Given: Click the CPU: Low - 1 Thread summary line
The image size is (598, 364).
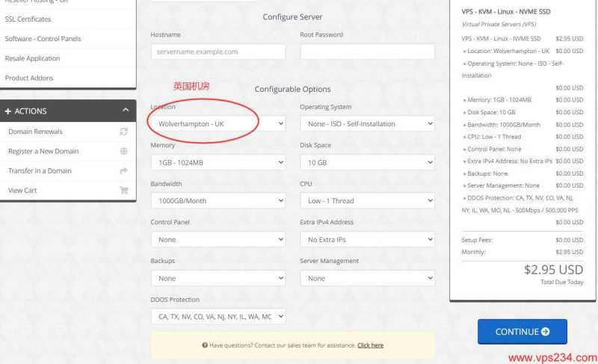Looking at the screenshot, I should [x=522, y=137].
